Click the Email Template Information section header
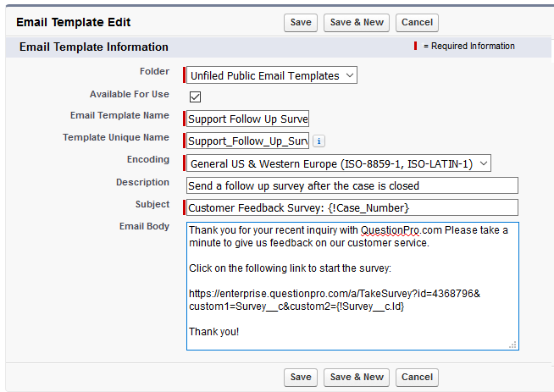 click(x=93, y=47)
